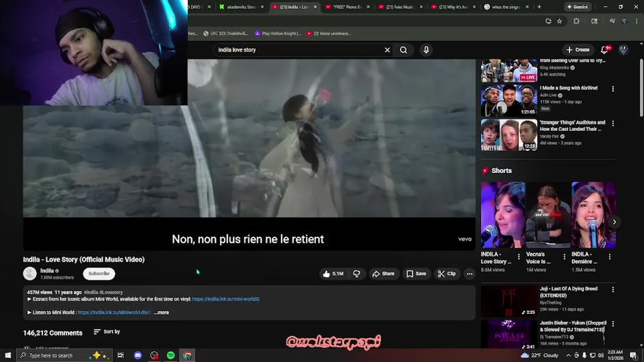Open options for Joji Last Of A Dying Breed

point(613,290)
